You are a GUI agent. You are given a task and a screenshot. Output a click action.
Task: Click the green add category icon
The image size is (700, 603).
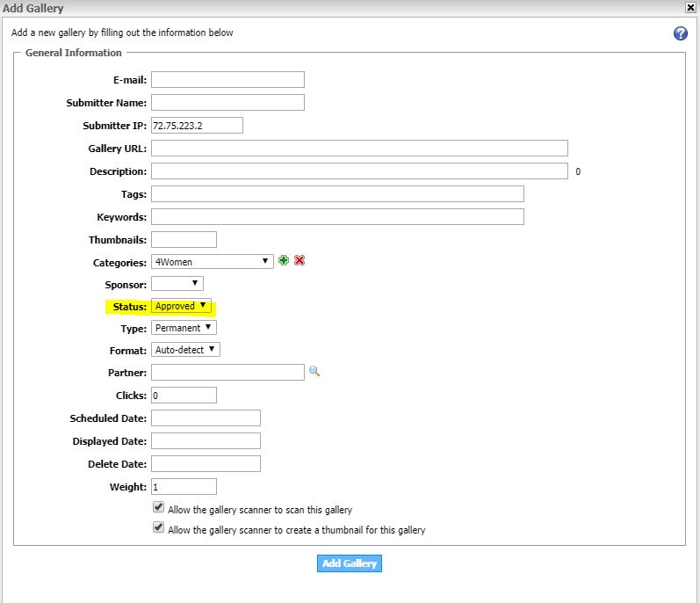[x=284, y=261]
